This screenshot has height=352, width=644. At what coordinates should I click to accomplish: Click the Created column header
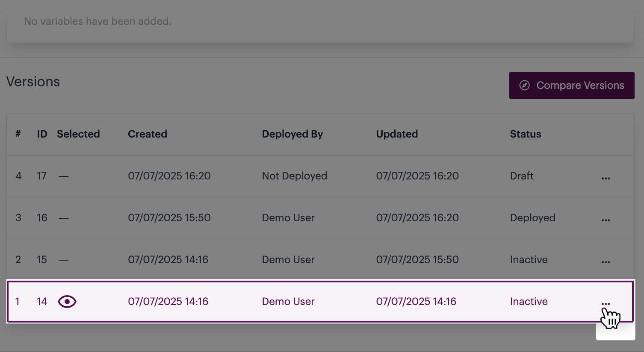click(148, 134)
